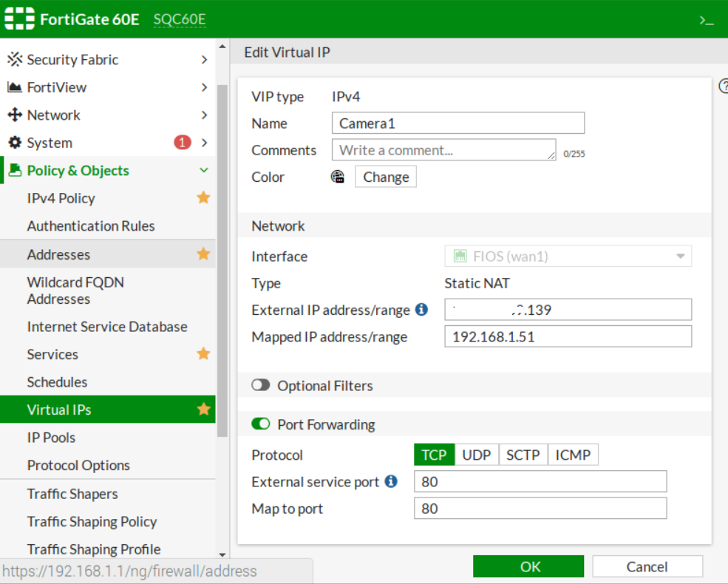This screenshot has width=728, height=584.
Task: Click the Map to port field
Action: coord(540,509)
